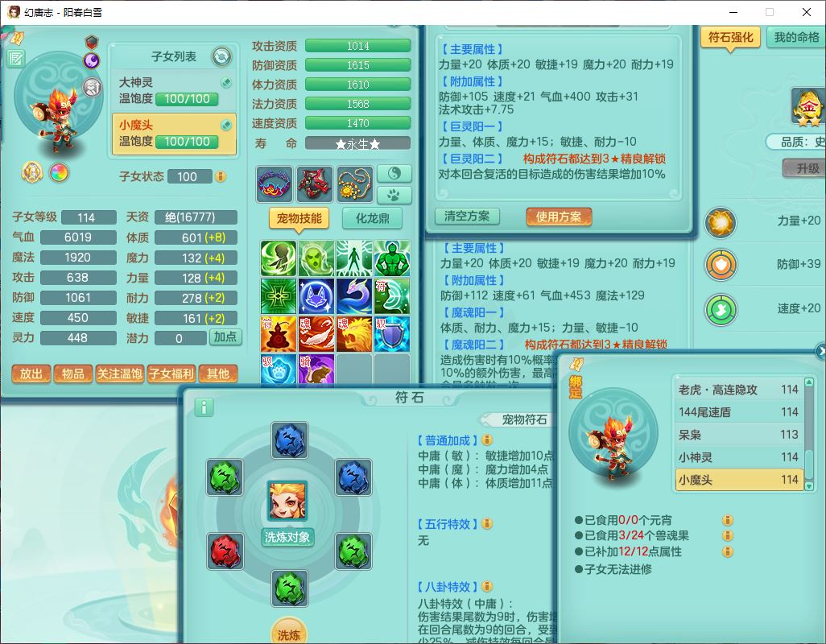Screen dimensions: 826x644
Task: Select 呆枭 in the pet list
Action: (x=738, y=435)
